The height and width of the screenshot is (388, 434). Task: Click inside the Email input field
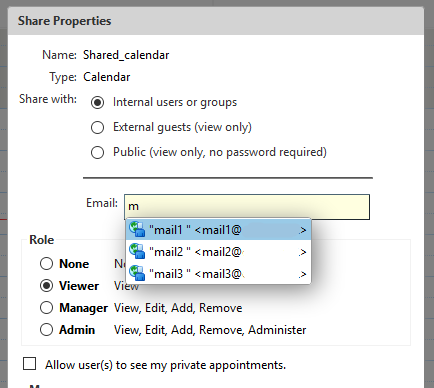point(247,207)
